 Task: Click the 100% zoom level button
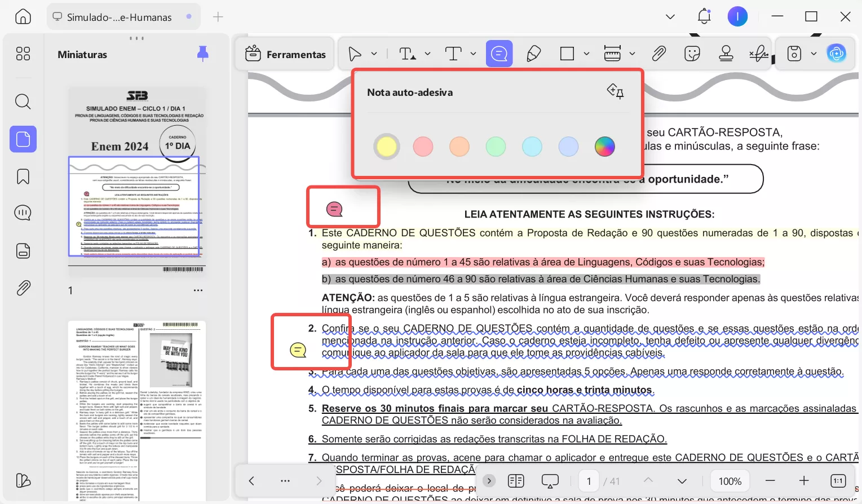[x=730, y=480]
